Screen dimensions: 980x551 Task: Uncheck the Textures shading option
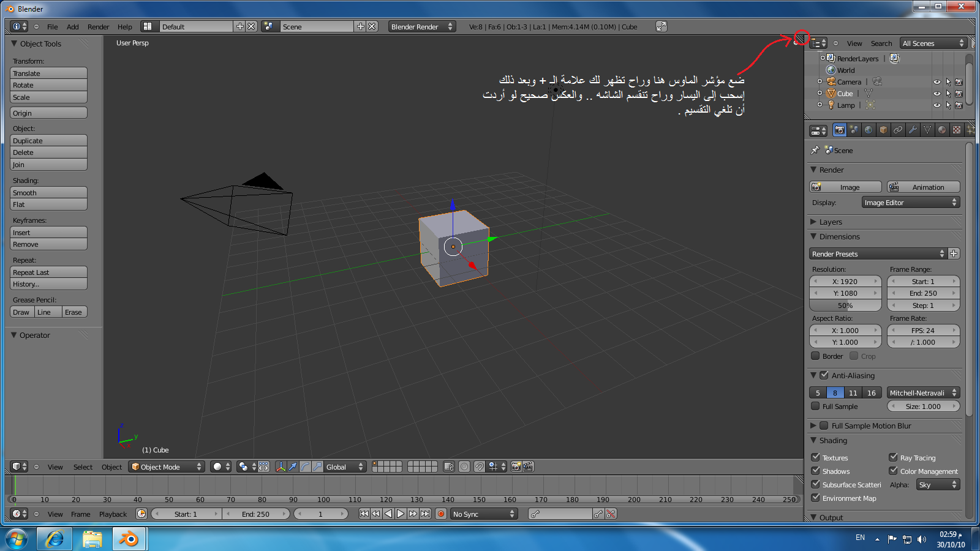click(x=815, y=457)
